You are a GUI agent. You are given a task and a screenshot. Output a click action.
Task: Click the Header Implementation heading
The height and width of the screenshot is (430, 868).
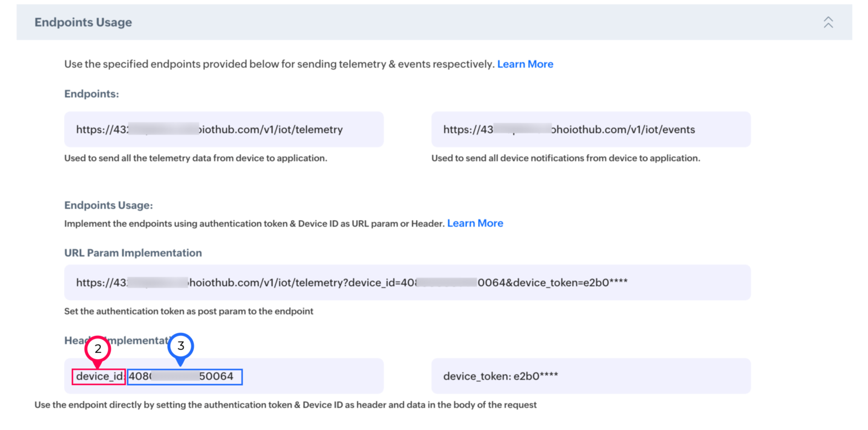(x=136, y=341)
